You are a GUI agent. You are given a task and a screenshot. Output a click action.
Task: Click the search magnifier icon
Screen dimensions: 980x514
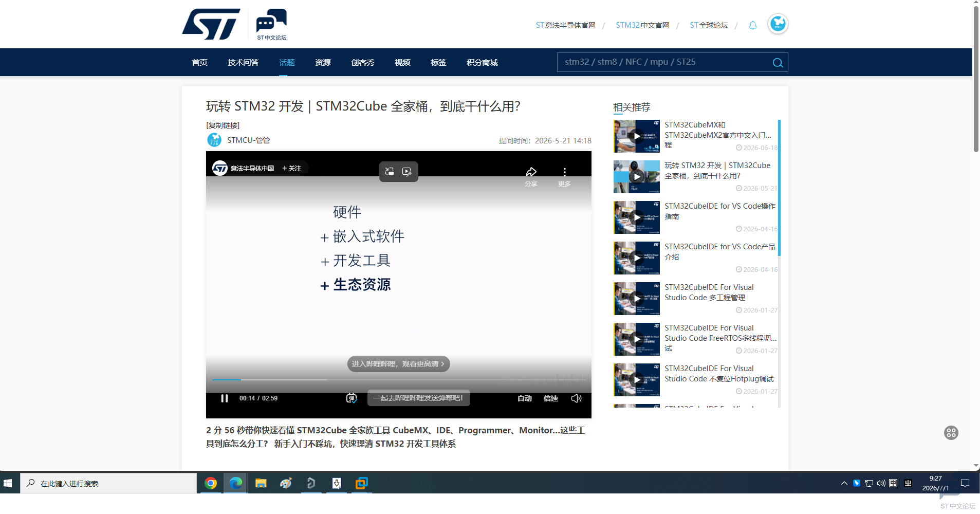pyautogui.click(x=778, y=63)
